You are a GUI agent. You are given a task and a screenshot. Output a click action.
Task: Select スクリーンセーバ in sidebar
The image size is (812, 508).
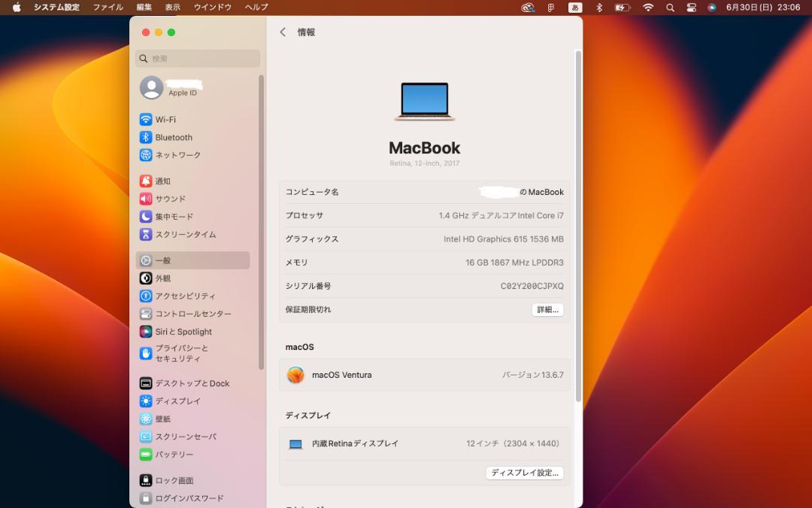click(192, 437)
